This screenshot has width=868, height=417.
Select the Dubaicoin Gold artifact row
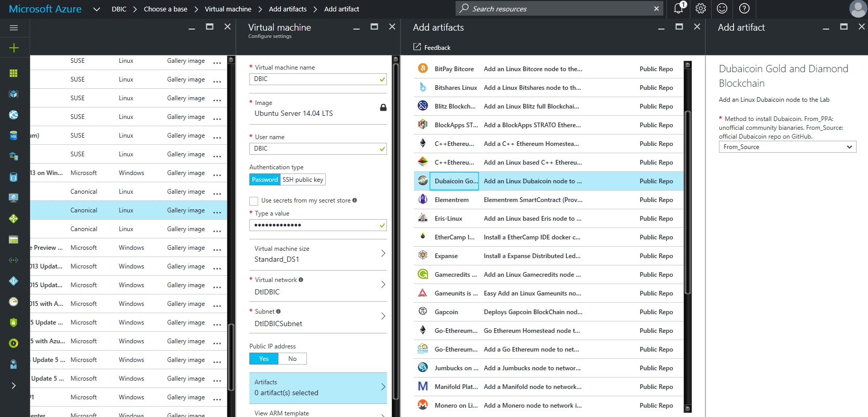point(549,181)
